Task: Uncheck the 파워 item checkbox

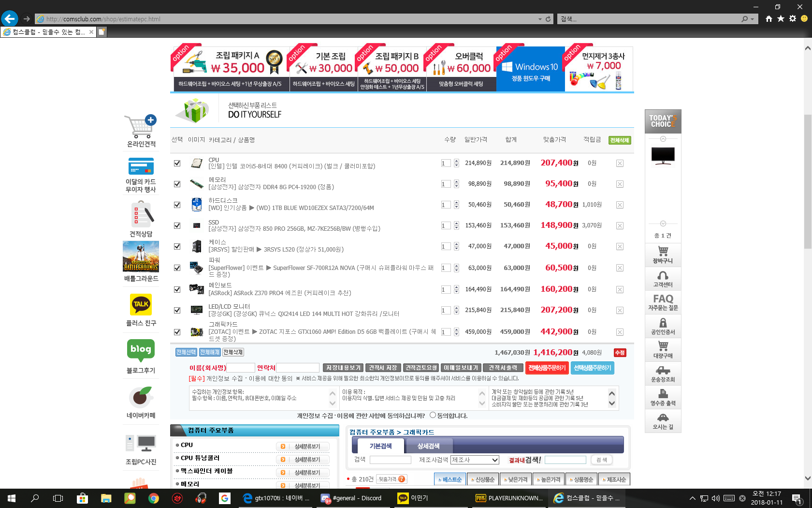Action: point(177,268)
